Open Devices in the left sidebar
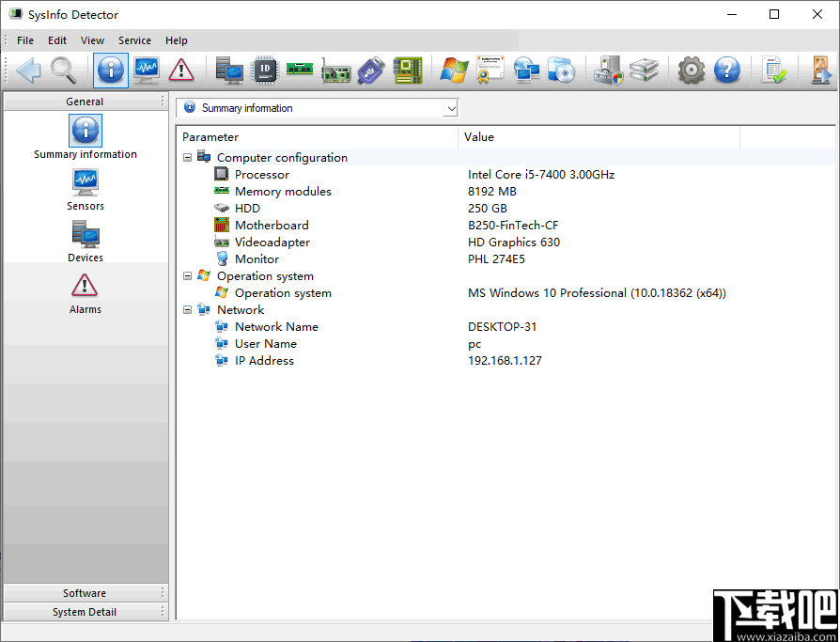The image size is (840, 642). coord(86,242)
